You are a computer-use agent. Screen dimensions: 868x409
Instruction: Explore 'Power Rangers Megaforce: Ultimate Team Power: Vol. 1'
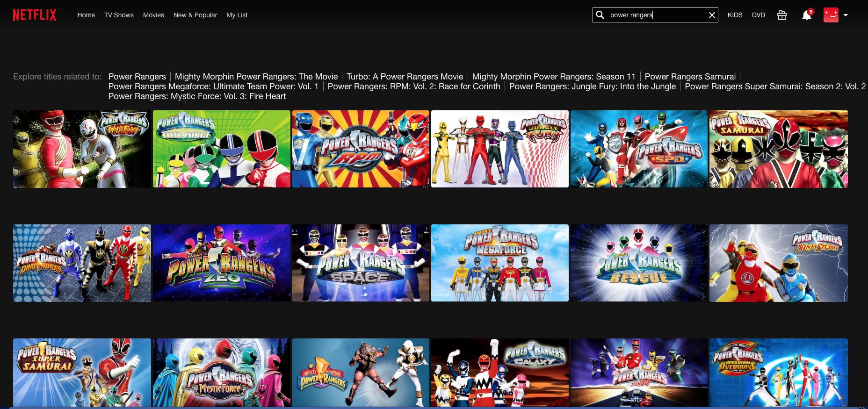coord(213,86)
